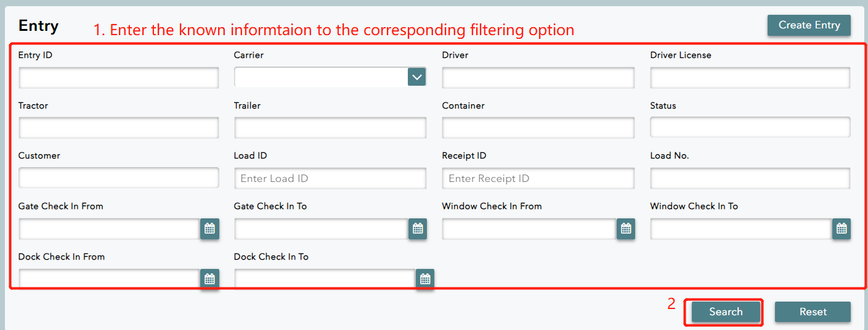Click the Container input field

pyautogui.click(x=538, y=128)
